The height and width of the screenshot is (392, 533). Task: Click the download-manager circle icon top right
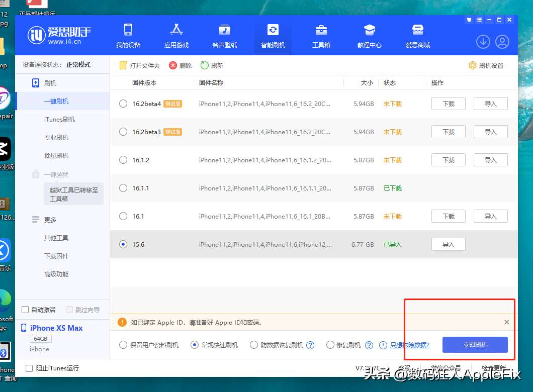pos(483,42)
